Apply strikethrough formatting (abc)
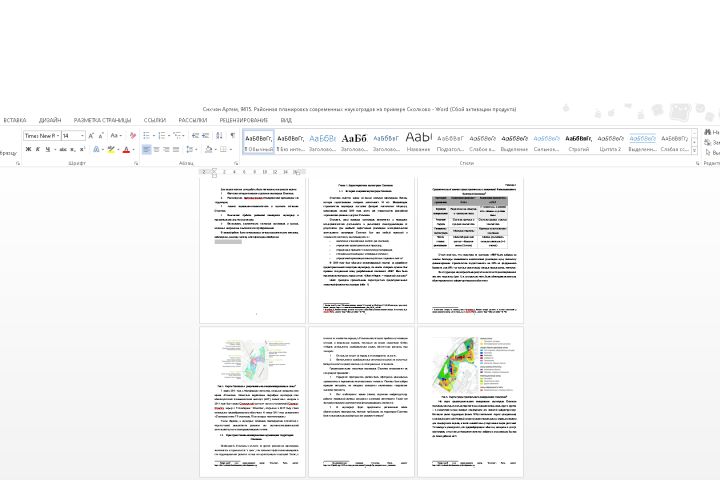 pyautogui.click(x=63, y=149)
